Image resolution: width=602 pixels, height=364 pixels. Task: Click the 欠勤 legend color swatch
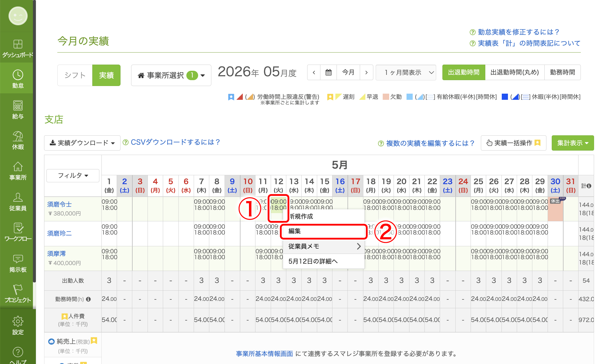386,97
